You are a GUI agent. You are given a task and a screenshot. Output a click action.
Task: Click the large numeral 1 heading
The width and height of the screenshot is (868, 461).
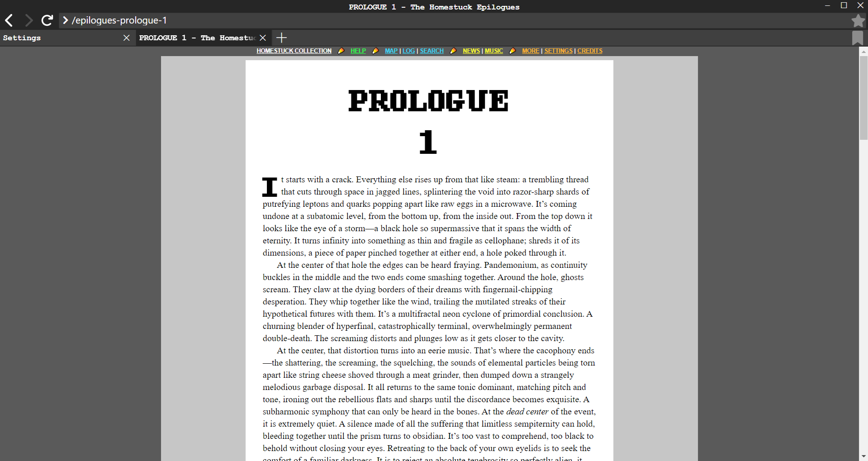pyautogui.click(x=428, y=142)
